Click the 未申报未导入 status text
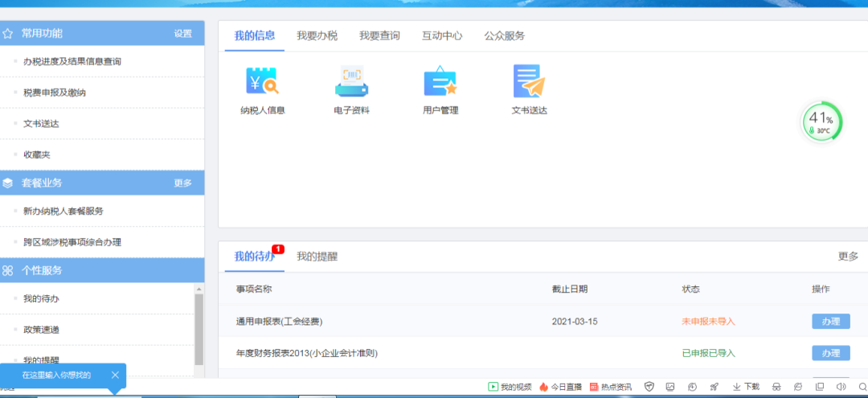Viewport: 868px width, 398px height. tap(709, 322)
